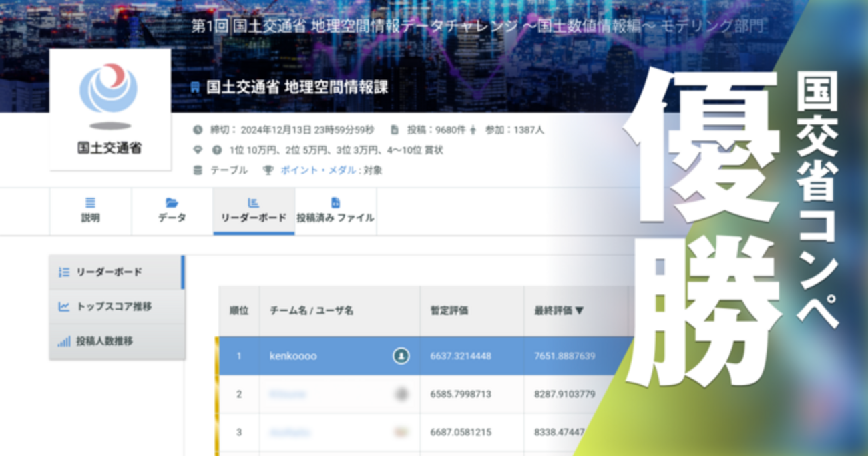Screen dimensions: 868x456
Task: Open トップスコア推移 in the sidebar
Action: (116, 306)
